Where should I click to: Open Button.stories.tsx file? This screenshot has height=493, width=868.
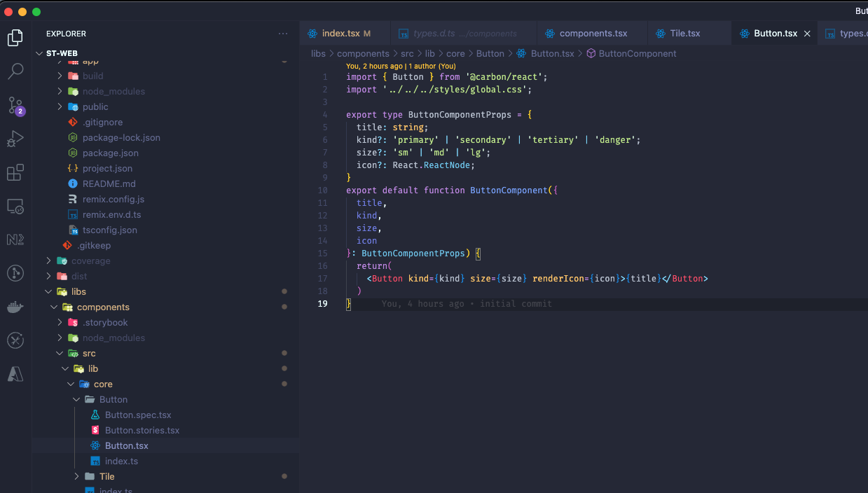pyautogui.click(x=142, y=431)
